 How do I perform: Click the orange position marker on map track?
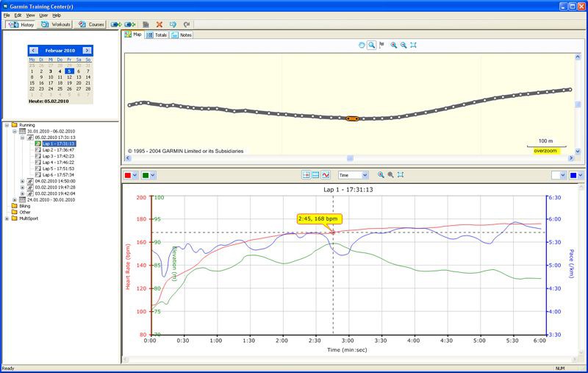pos(352,118)
